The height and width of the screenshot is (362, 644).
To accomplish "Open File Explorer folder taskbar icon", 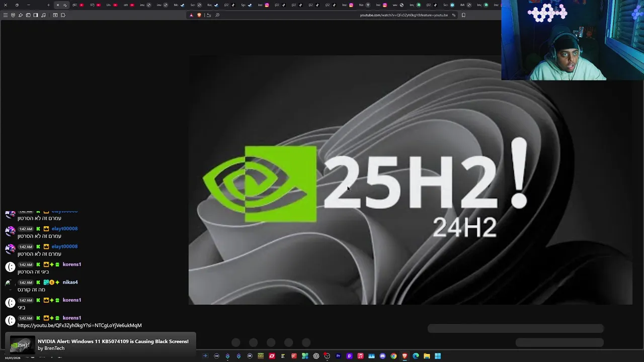I will pyautogui.click(x=427, y=356).
